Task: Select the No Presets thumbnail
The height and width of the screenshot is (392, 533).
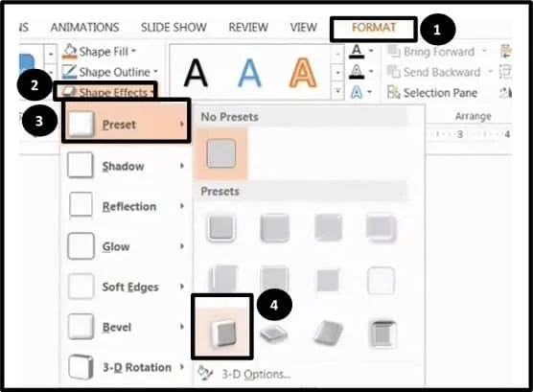Action: tap(221, 153)
